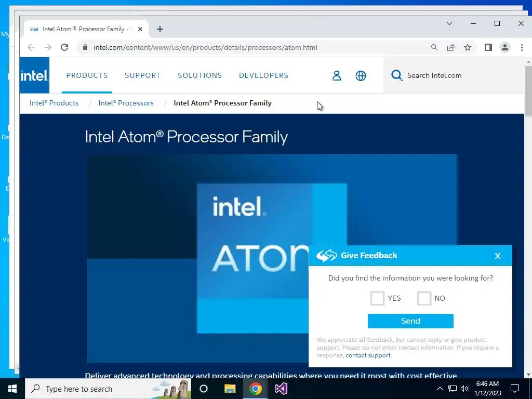Follow the contact support link

[368, 355]
